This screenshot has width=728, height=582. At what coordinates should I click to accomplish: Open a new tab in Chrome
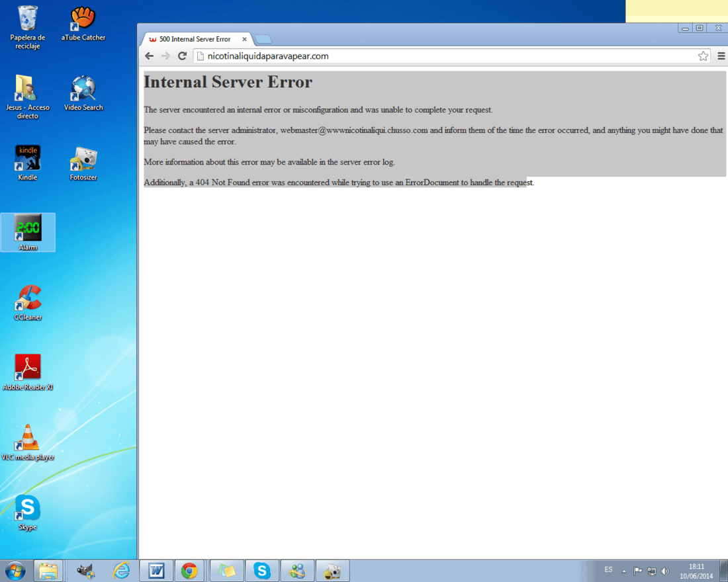pyautogui.click(x=263, y=40)
